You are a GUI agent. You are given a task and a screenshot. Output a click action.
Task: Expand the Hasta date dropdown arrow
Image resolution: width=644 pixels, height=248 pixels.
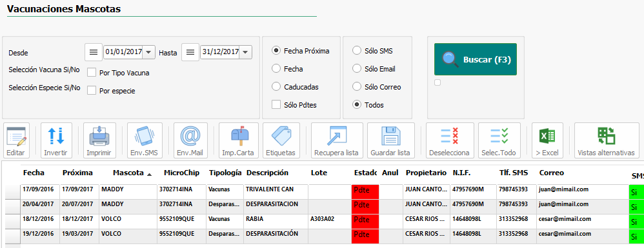click(x=246, y=52)
